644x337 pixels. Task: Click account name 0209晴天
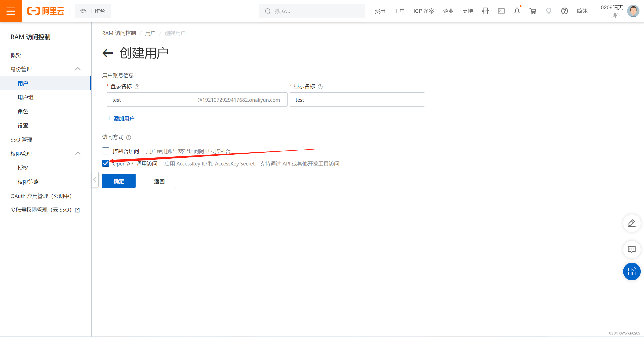612,8
